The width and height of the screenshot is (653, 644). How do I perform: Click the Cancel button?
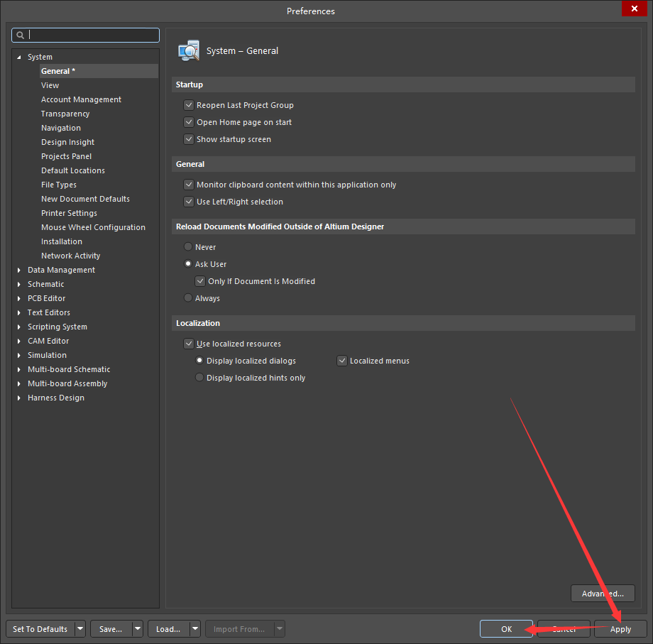pyautogui.click(x=564, y=628)
